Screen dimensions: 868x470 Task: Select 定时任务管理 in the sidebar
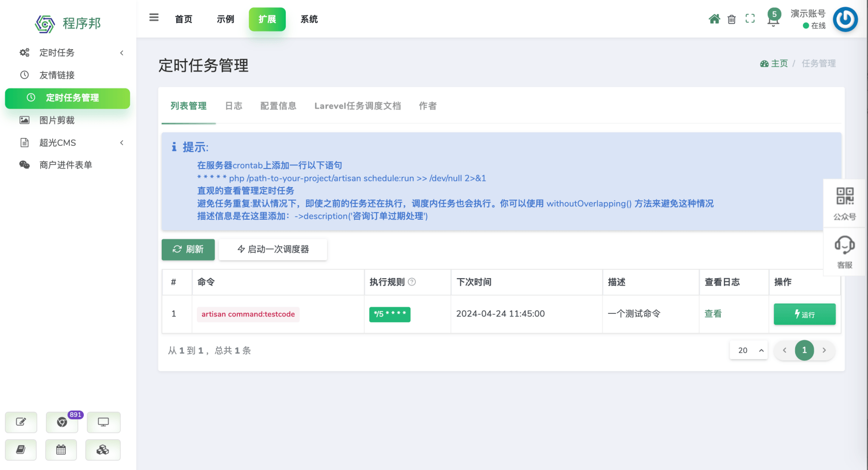68,98
